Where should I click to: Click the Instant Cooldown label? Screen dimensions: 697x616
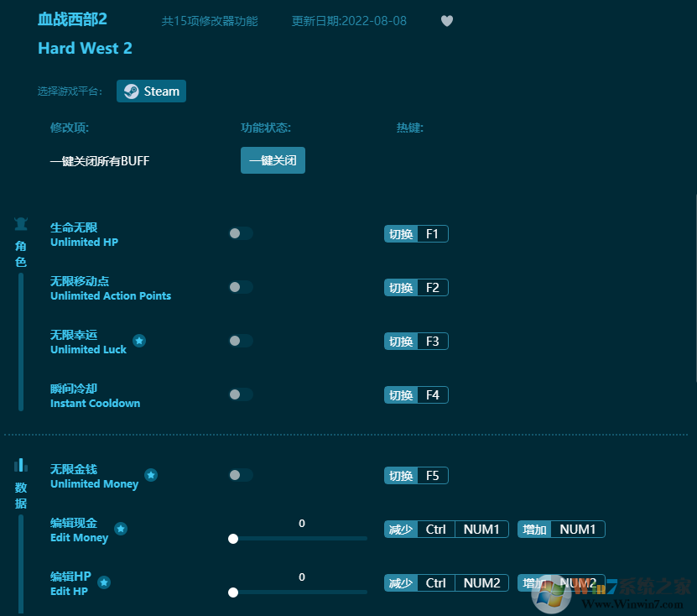click(95, 404)
